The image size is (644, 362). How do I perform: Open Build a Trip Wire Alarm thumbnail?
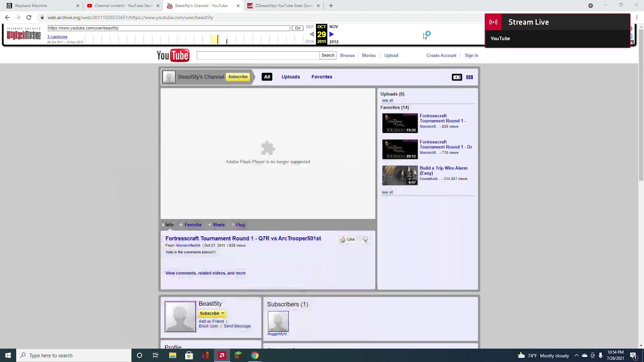click(x=400, y=175)
